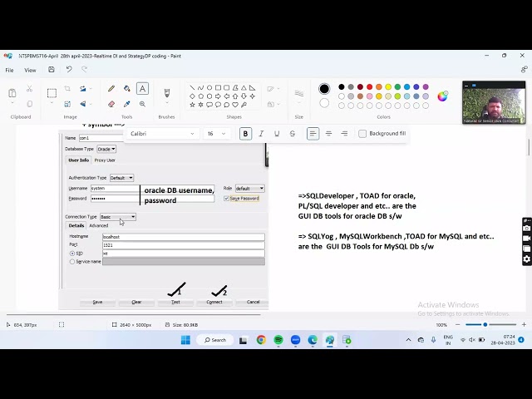Expand the Connection Type Basic dropdown
The width and height of the screenshot is (532, 399).
[x=118, y=217]
